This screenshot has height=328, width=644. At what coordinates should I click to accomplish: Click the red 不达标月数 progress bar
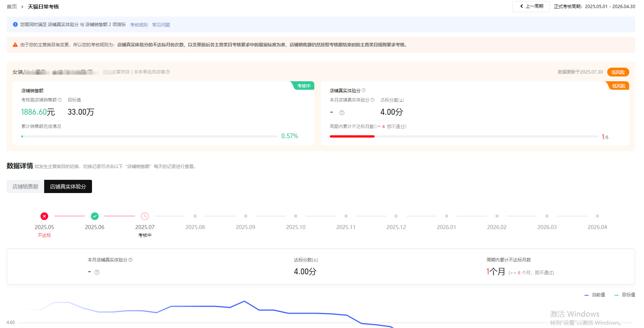point(352,136)
